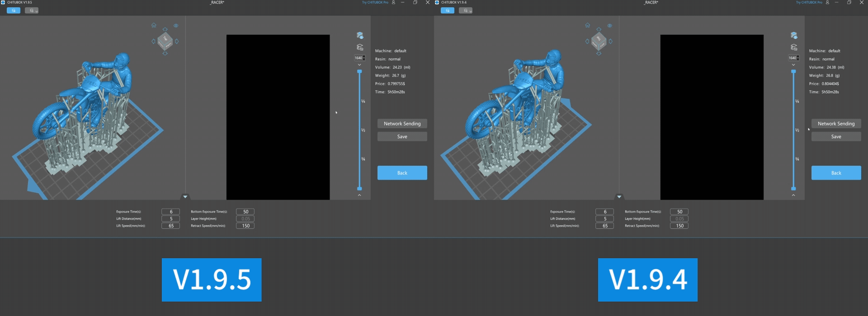Click the up chevron below the V1.9.4 layer slider

coord(793,195)
